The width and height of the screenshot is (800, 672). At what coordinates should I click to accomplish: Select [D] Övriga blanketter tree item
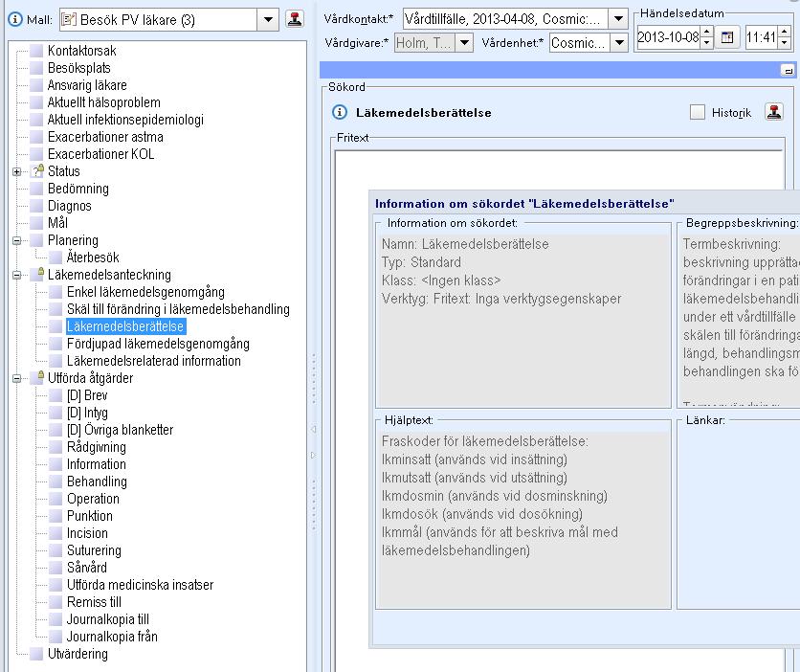pos(120,430)
